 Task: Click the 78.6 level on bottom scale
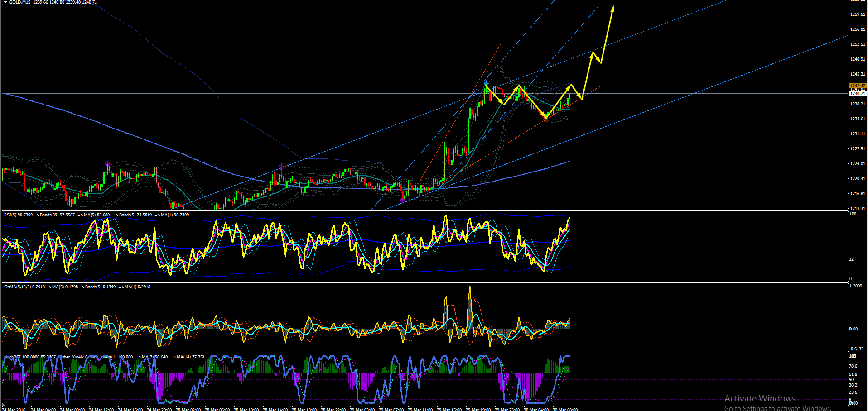[853, 366]
